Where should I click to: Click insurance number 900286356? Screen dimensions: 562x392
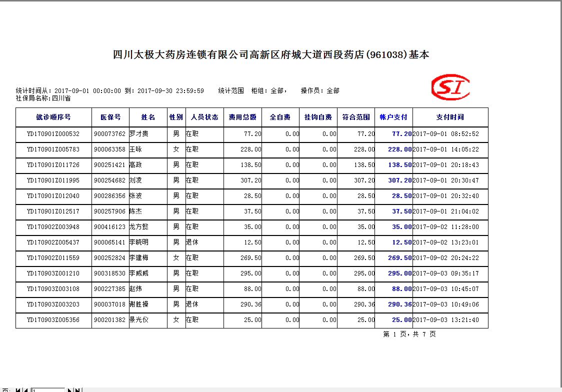point(109,196)
